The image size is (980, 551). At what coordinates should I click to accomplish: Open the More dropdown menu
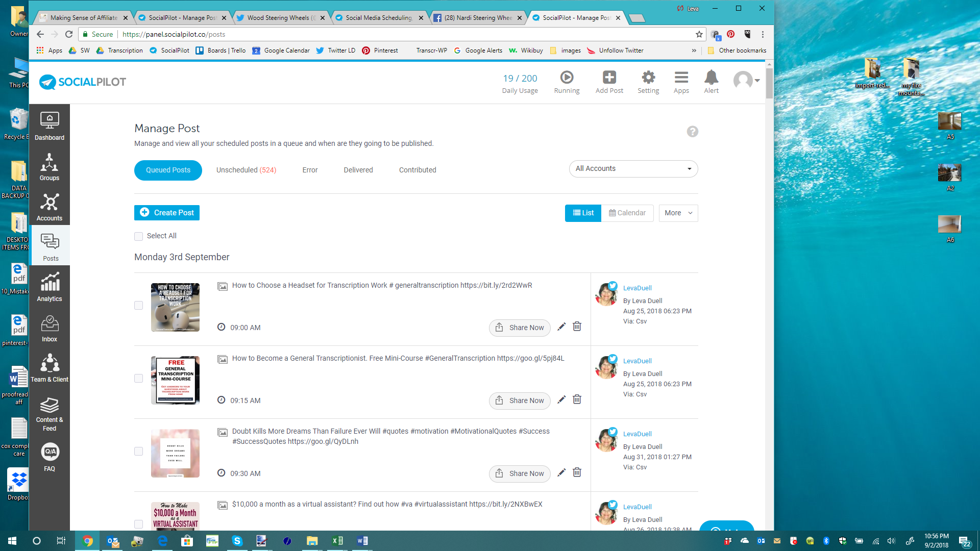pos(678,213)
